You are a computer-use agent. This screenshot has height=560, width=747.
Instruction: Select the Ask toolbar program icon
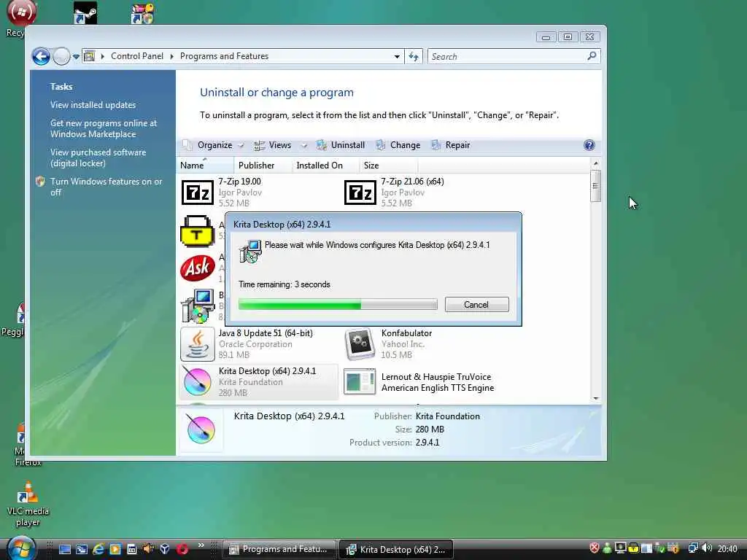click(197, 268)
